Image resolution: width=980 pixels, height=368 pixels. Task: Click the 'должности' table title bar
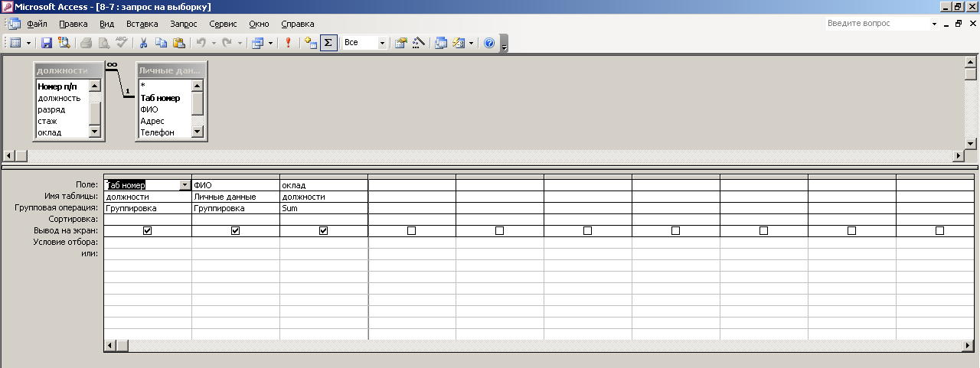point(69,70)
